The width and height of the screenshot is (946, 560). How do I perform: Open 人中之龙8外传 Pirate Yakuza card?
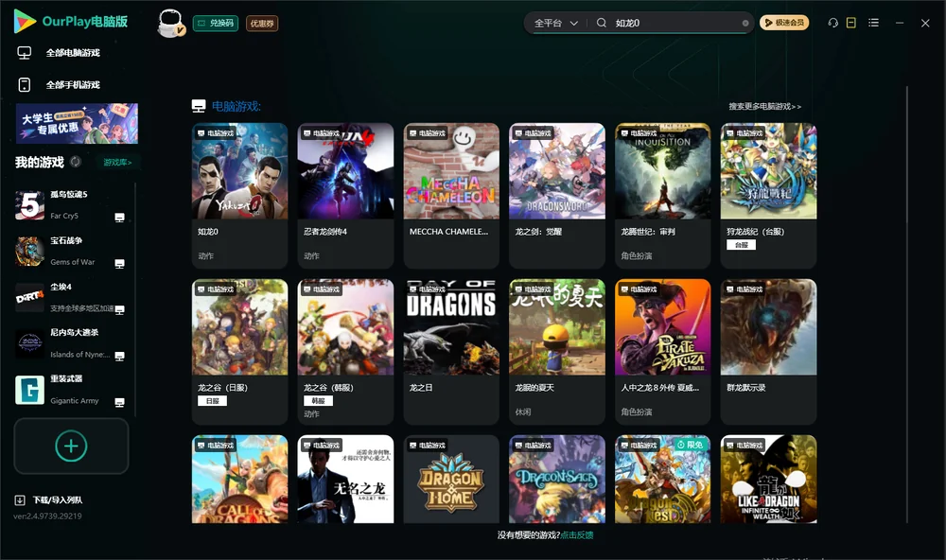662,352
